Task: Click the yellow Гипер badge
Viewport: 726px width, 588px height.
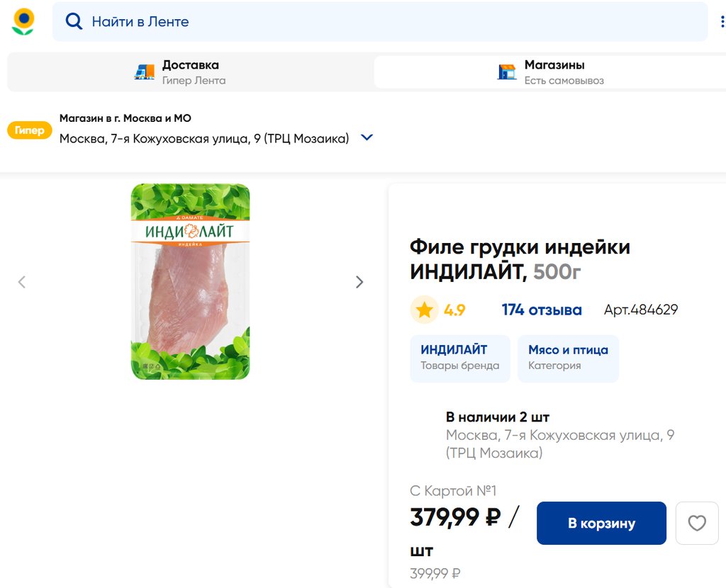Action: pos(29,130)
